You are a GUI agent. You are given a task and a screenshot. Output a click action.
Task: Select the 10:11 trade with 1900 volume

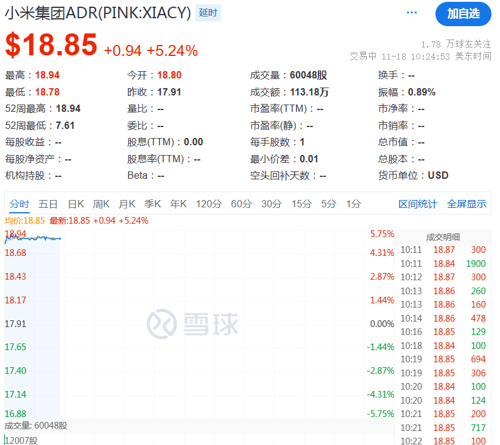coord(443,264)
